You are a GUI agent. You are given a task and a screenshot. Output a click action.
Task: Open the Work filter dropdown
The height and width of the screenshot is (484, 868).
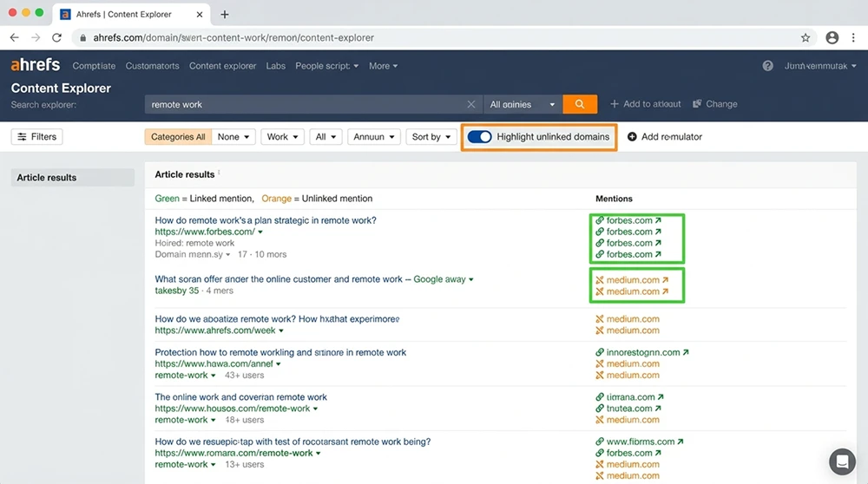tap(282, 137)
